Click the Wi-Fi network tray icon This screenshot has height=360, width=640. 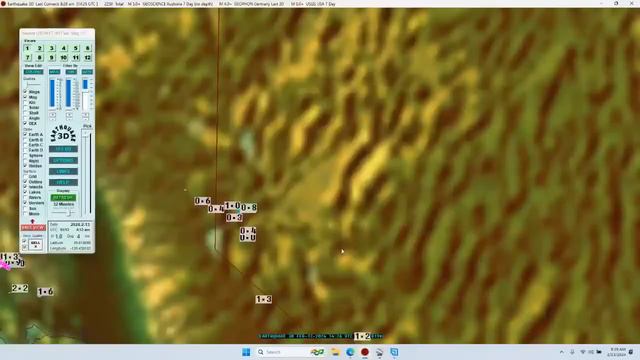click(583, 352)
